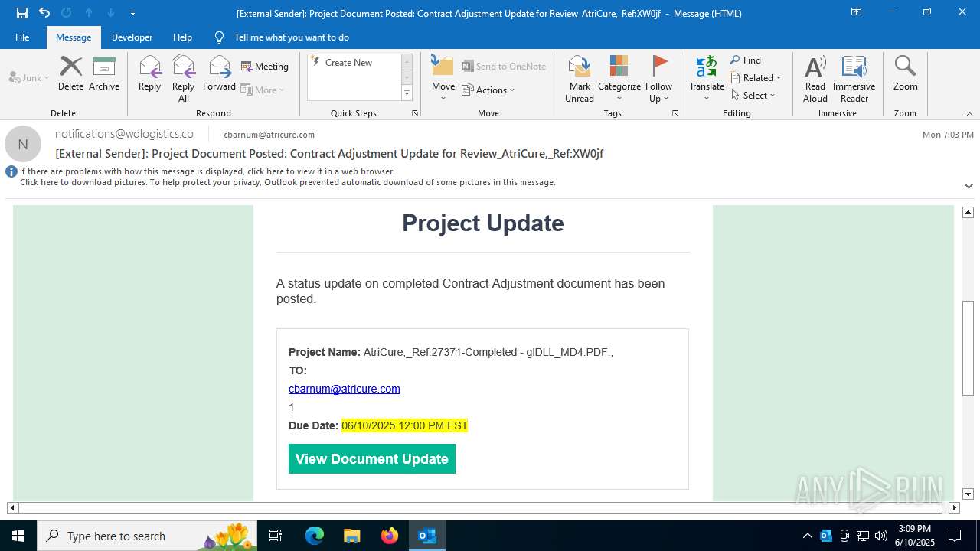Screen dimensions: 980x551
Task: Click the vertical scroll up arrow
Action: (968, 212)
